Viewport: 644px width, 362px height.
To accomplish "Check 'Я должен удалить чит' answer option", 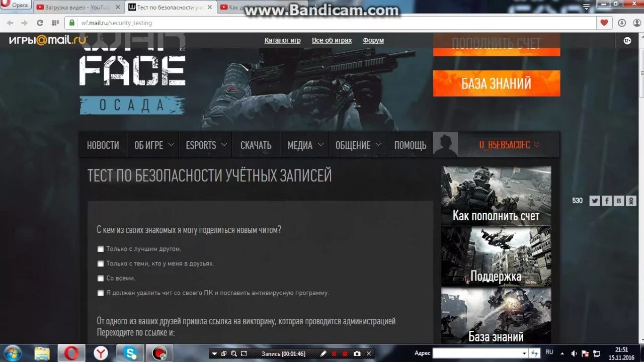I will pos(101,292).
